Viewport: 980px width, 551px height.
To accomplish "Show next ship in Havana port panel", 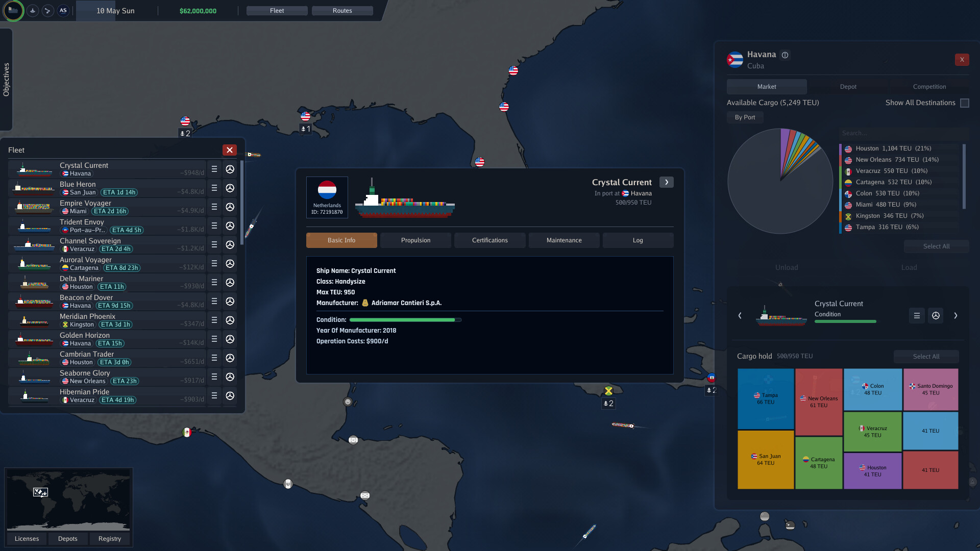I will pyautogui.click(x=955, y=316).
